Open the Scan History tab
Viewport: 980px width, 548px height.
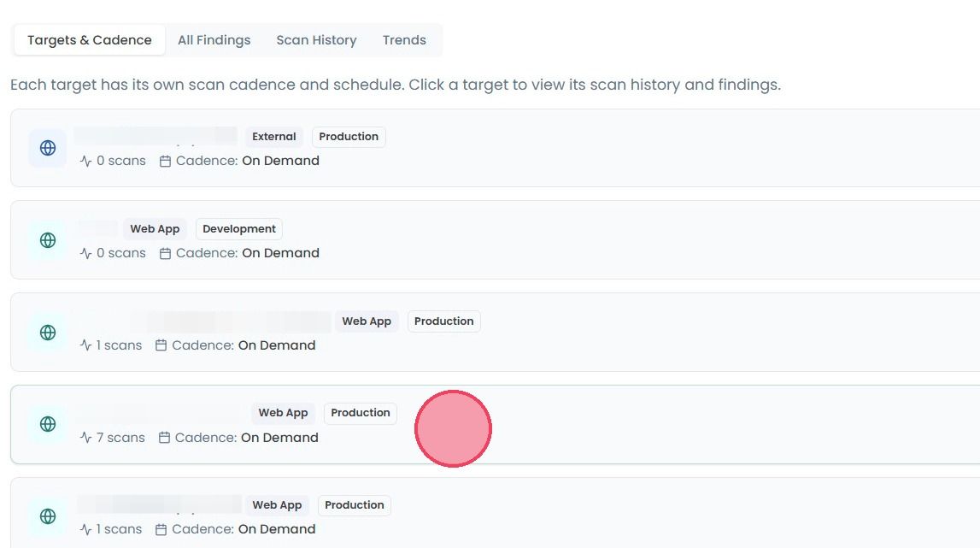coord(316,40)
